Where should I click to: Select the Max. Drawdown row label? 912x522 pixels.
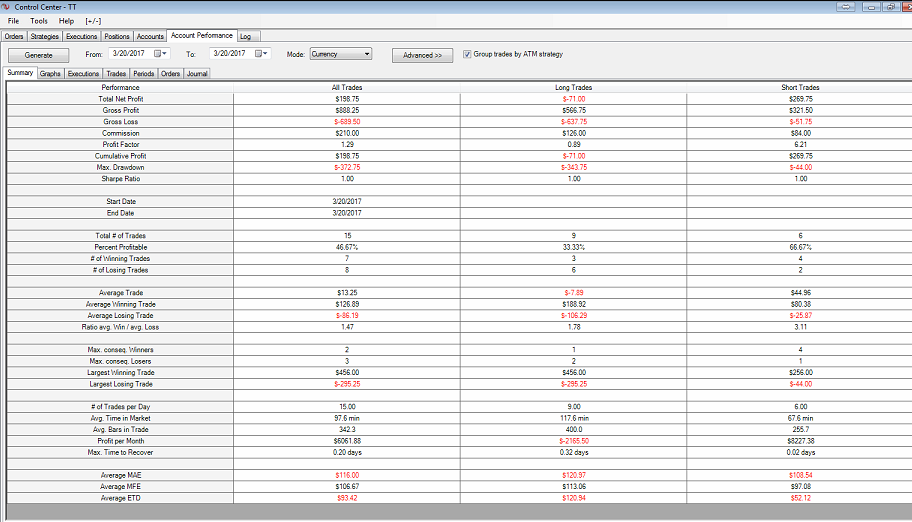point(120,167)
